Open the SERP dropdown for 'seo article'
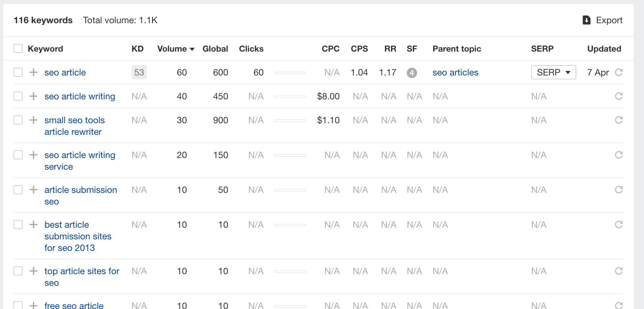644x309 pixels. (553, 72)
